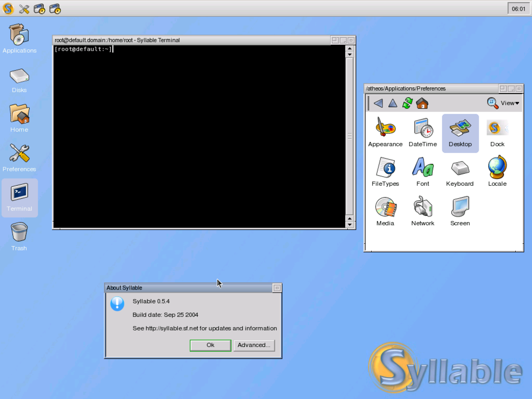The width and height of the screenshot is (532, 399).
Task: Click the Syllable Terminal title bar
Action: coord(192,40)
